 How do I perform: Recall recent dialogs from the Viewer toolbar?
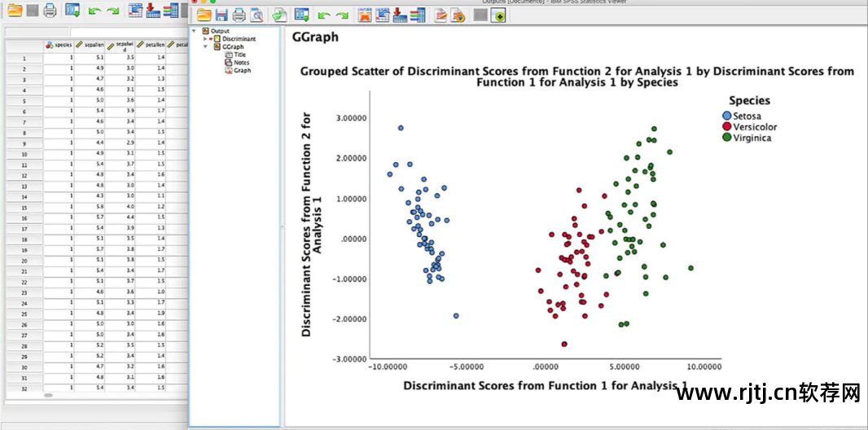click(302, 15)
